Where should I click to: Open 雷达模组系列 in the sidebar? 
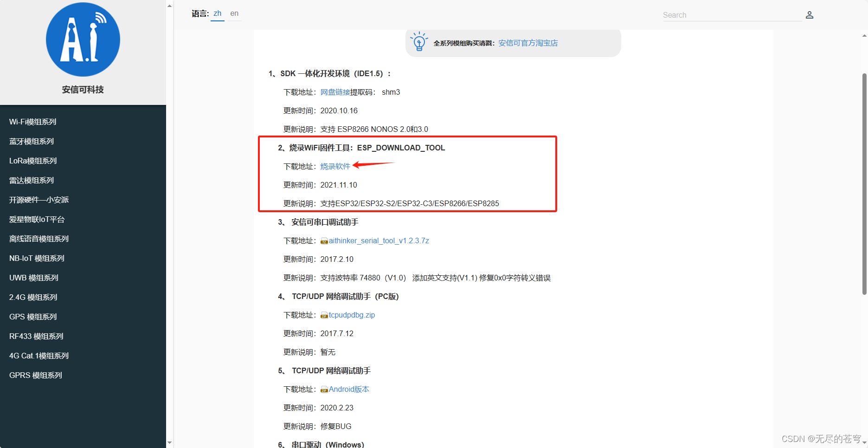click(x=32, y=180)
